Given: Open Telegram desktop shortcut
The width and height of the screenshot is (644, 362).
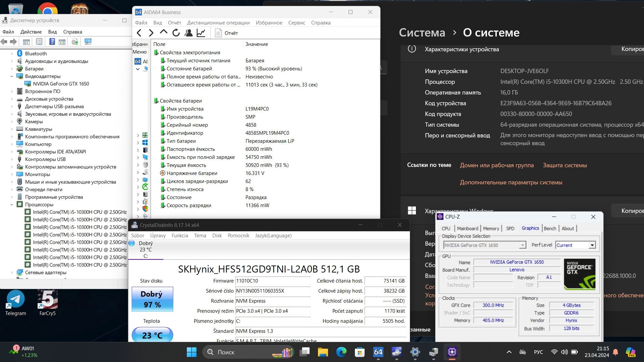Looking at the screenshot, I should point(15,303).
